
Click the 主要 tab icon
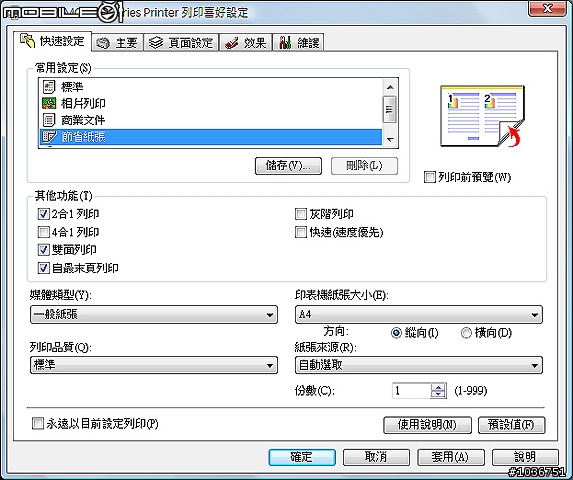point(103,43)
